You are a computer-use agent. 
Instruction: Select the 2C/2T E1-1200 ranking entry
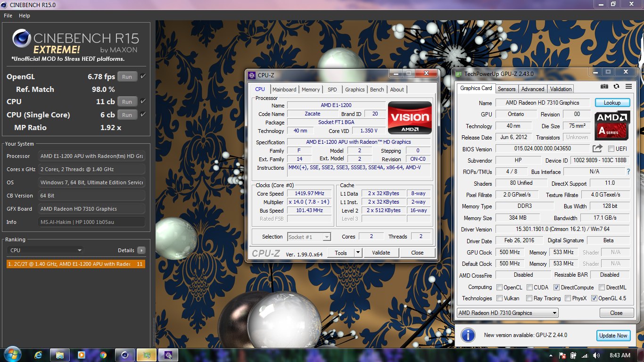(76, 264)
